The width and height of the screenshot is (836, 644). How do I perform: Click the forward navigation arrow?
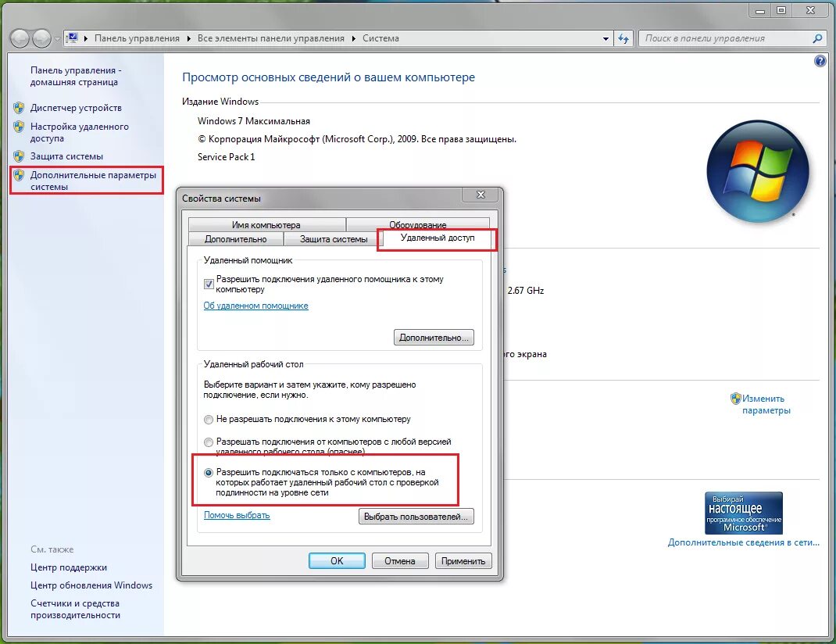41,38
